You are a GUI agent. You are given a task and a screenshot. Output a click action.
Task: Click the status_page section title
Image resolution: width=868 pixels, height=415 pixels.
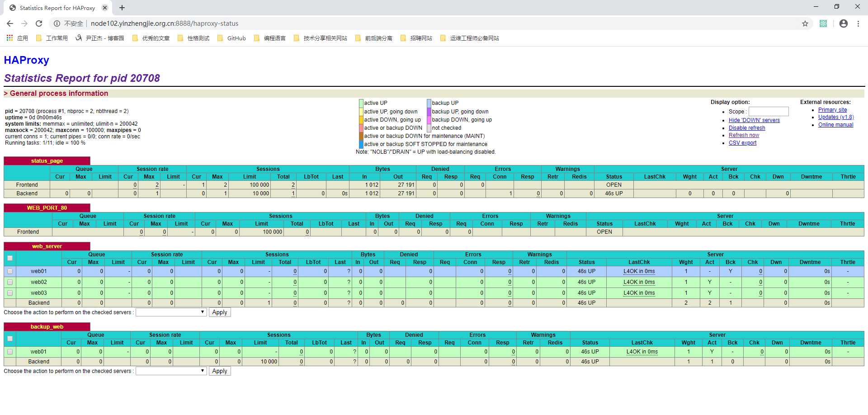tap(47, 161)
